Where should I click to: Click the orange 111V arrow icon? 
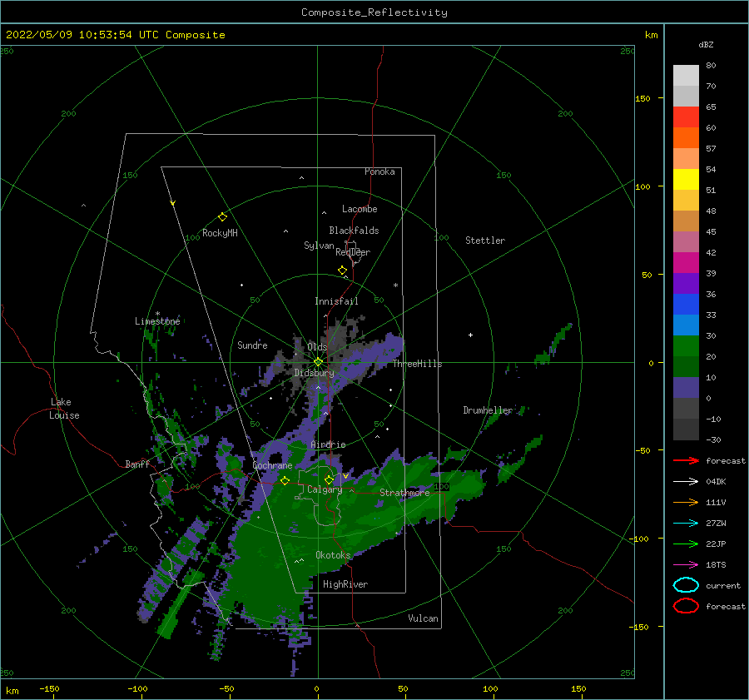(686, 502)
